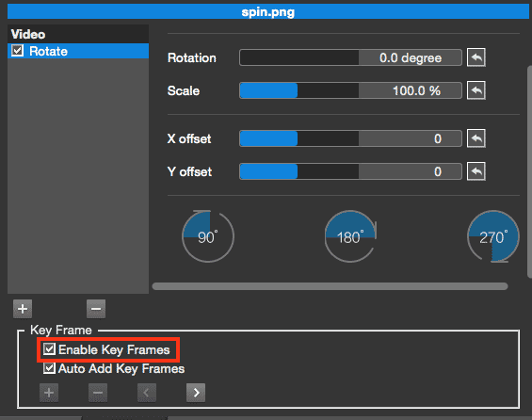Viewport: 532px width, 420px height.
Task: Click the 0.0 degree rotation value
Action: 411,57
